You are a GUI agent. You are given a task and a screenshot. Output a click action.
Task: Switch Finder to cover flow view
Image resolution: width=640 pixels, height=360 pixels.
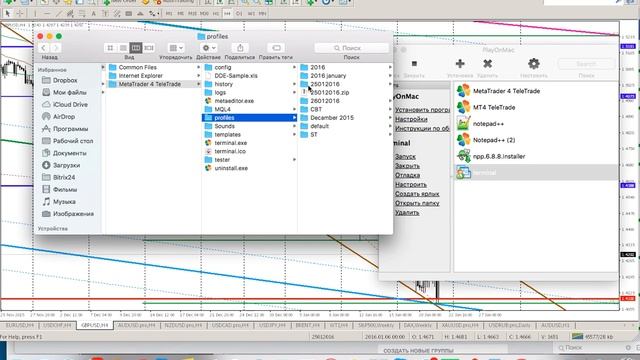pos(149,48)
